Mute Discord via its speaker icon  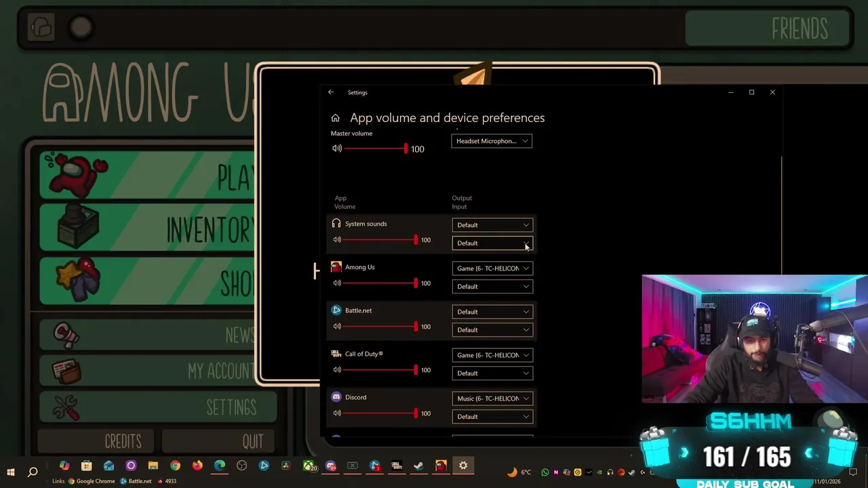337,413
